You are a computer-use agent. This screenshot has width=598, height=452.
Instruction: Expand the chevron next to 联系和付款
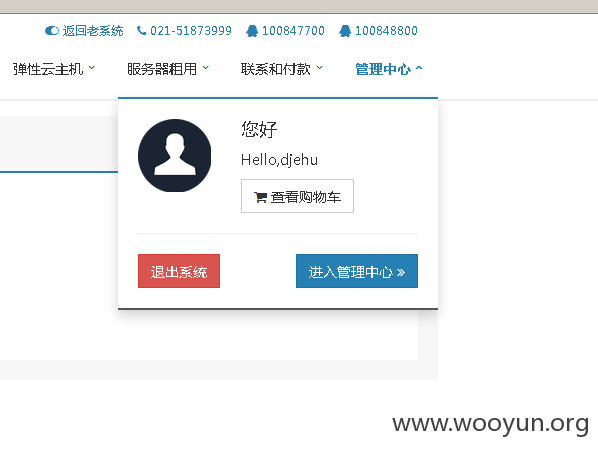click(320, 68)
